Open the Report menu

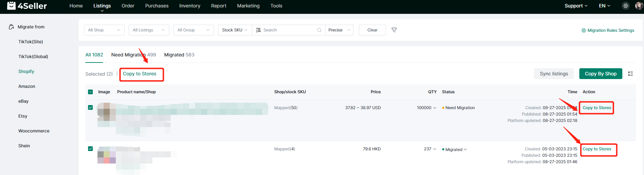point(219,6)
